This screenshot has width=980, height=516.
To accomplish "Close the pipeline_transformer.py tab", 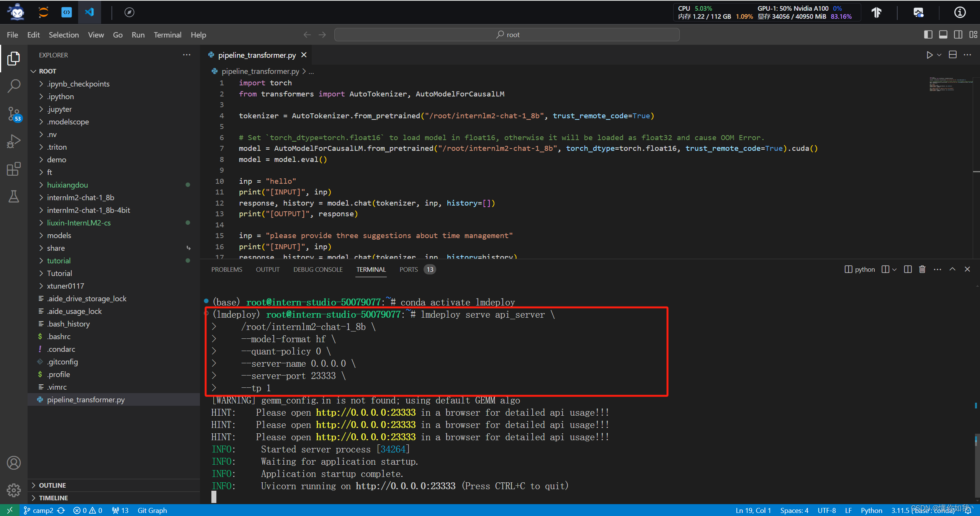I will tap(304, 55).
